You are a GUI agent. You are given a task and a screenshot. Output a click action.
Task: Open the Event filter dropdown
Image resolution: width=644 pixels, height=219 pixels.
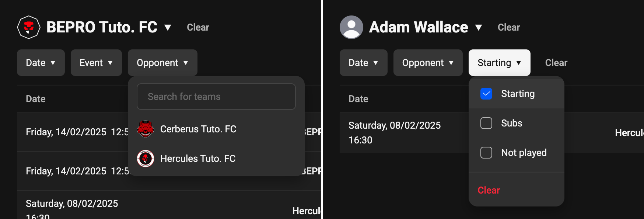[96, 63]
